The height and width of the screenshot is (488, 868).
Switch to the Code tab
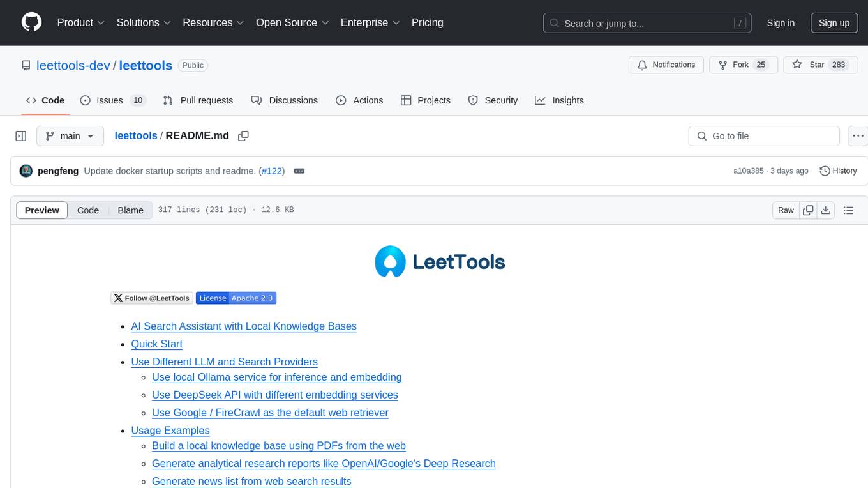(x=45, y=100)
